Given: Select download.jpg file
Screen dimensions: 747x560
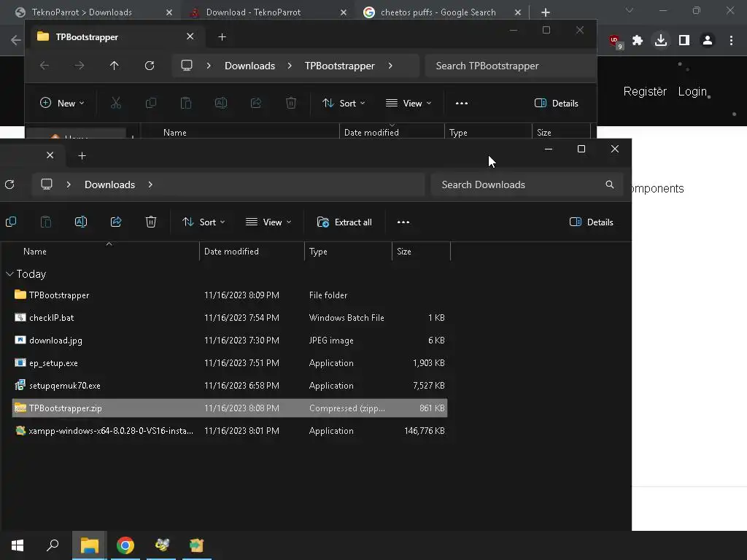Looking at the screenshot, I should (230, 340).
